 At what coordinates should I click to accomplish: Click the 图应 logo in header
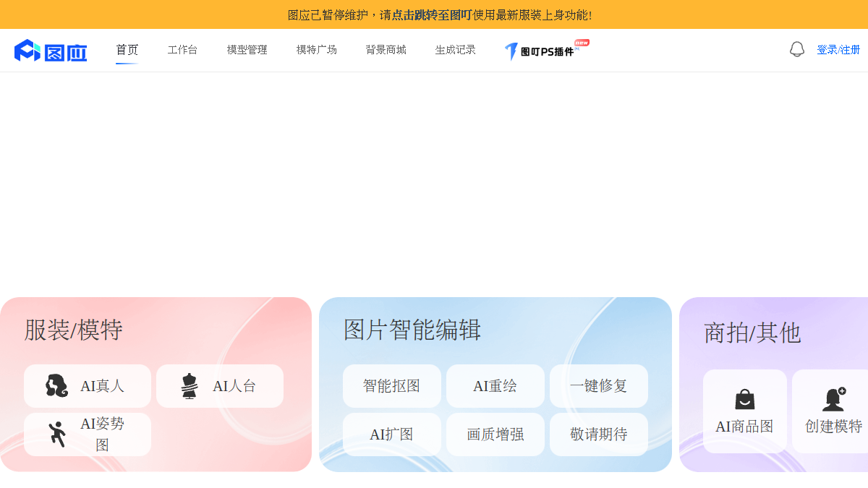tap(51, 51)
